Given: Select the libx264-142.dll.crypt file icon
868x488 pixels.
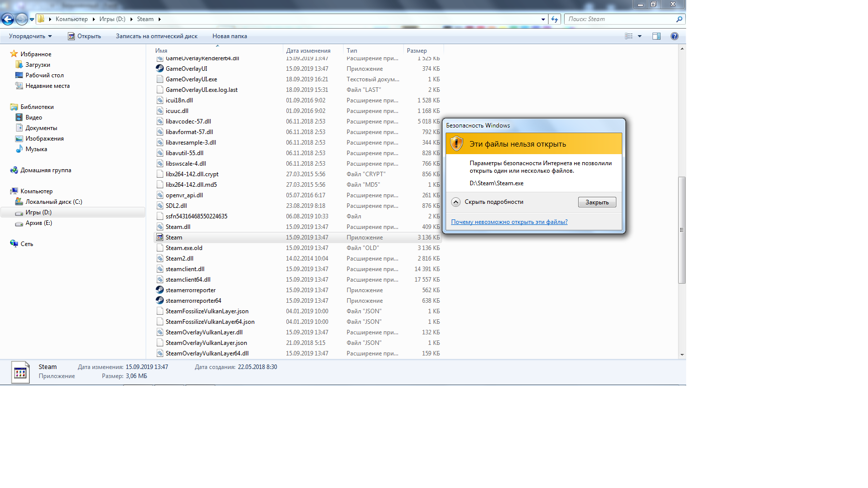Looking at the screenshot, I should (x=160, y=174).
